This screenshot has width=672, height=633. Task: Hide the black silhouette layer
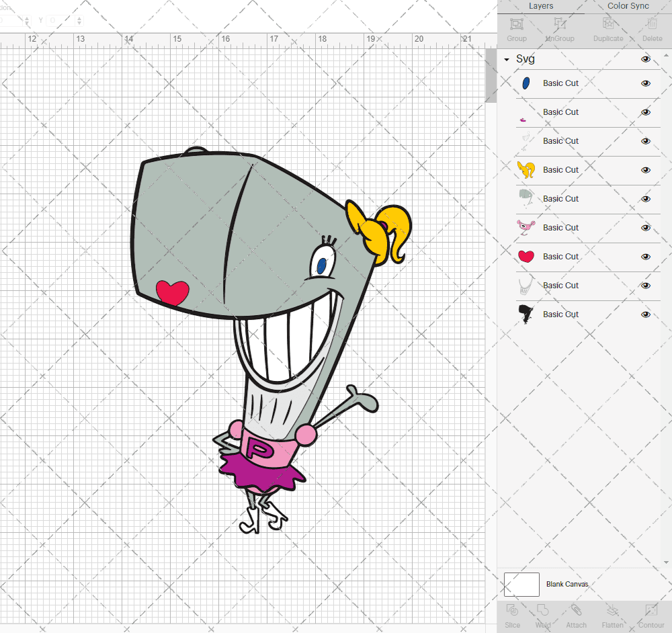click(x=645, y=314)
